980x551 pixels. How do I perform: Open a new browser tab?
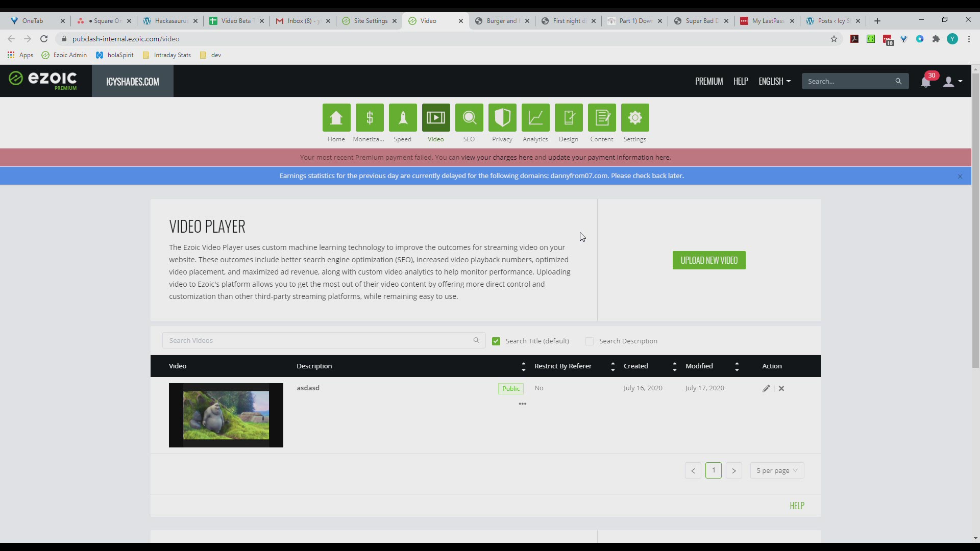click(x=877, y=21)
